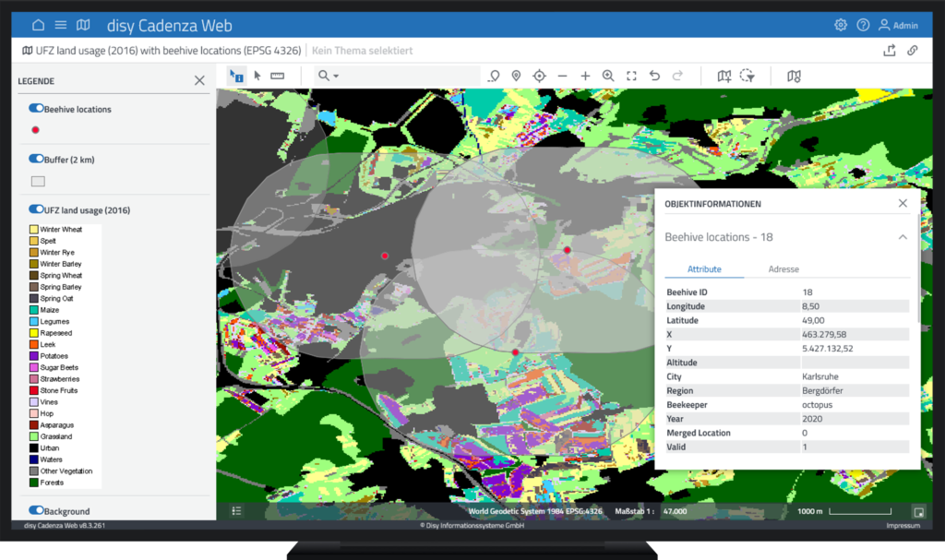
Task: Center map with crosshair locate icon
Action: pos(539,76)
